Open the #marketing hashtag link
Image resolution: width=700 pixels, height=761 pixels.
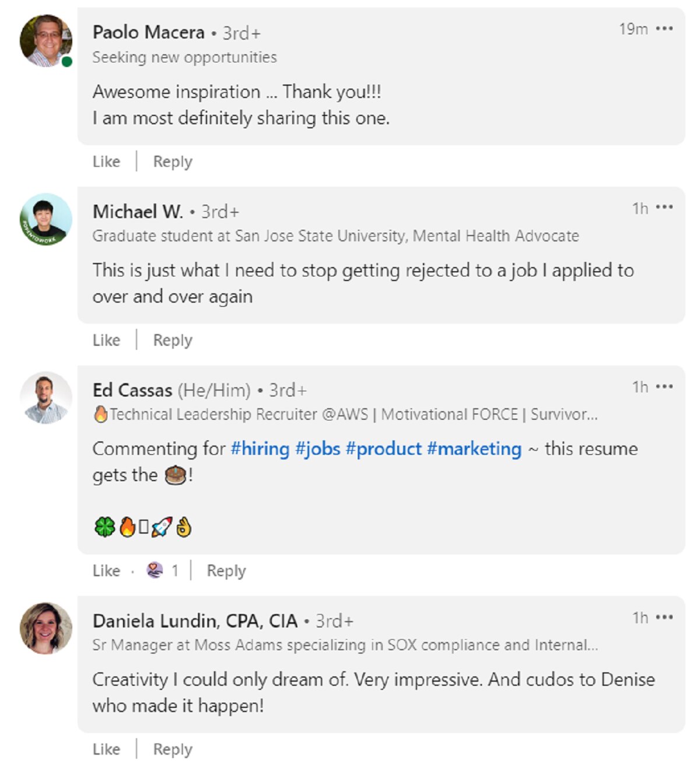[x=474, y=448]
